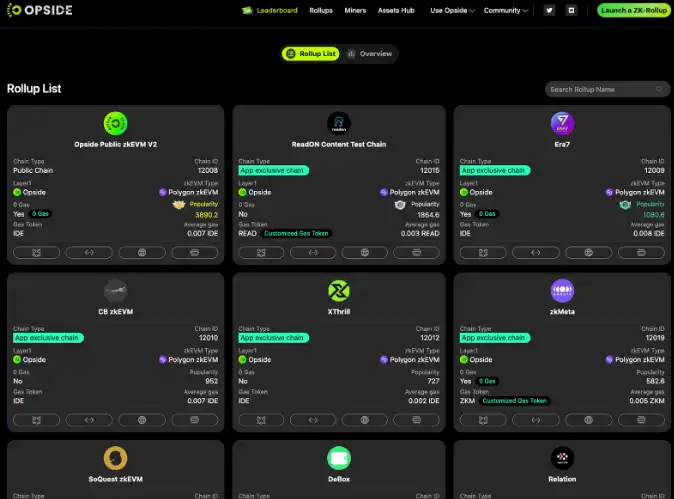Expand the Use Opside dropdown
This screenshot has width=674, height=499.
click(x=452, y=10)
